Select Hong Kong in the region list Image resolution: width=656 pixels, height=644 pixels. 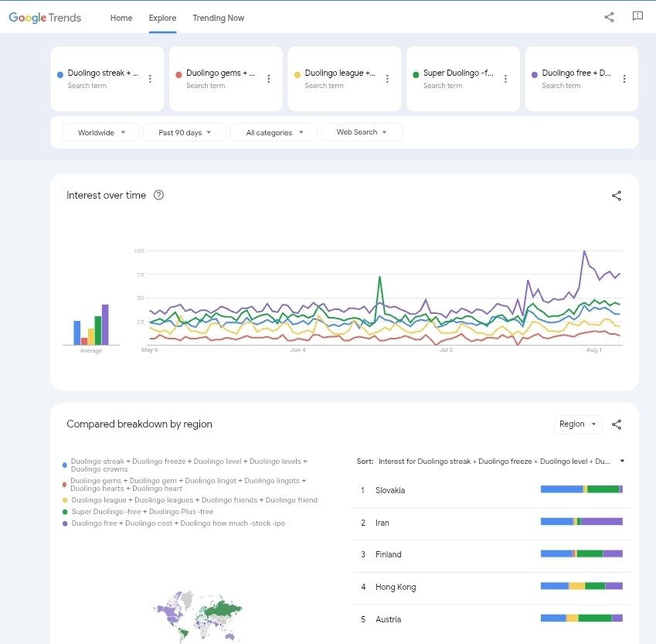pyautogui.click(x=491, y=587)
